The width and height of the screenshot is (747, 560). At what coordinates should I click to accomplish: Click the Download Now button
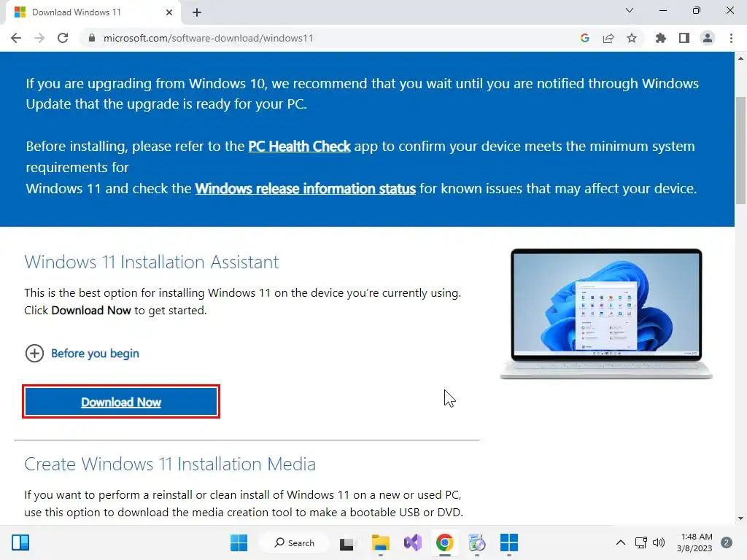tap(121, 402)
